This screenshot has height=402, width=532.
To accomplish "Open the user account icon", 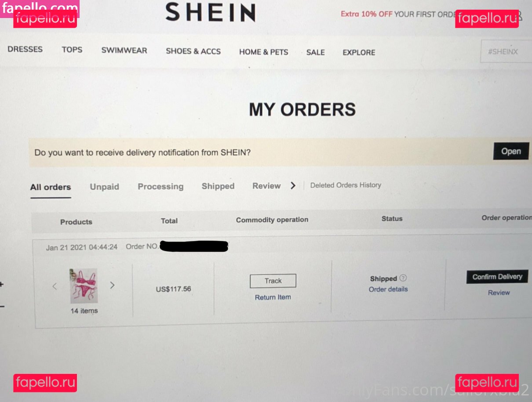I will (x=519, y=15).
